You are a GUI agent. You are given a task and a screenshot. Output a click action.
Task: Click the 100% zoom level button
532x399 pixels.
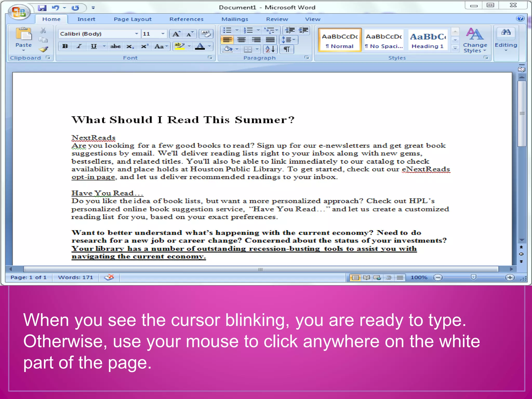[418, 277]
